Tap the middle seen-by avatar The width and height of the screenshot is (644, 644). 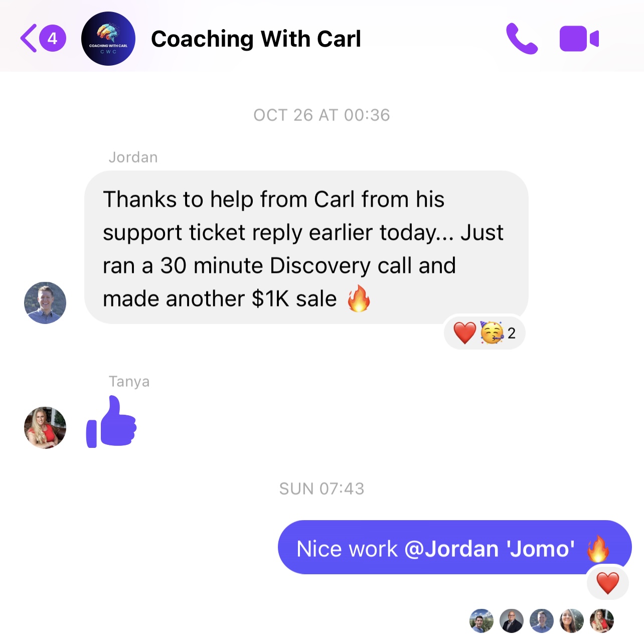click(x=542, y=621)
